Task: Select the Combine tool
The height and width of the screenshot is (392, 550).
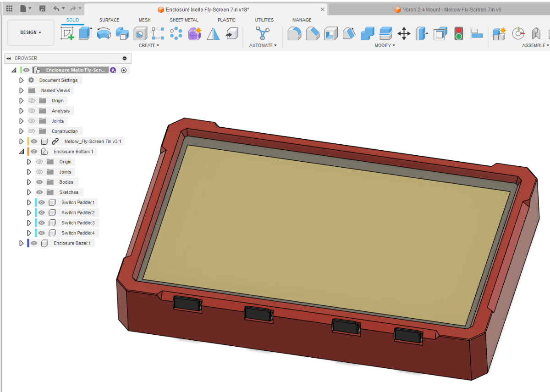Action: pos(367,33)
